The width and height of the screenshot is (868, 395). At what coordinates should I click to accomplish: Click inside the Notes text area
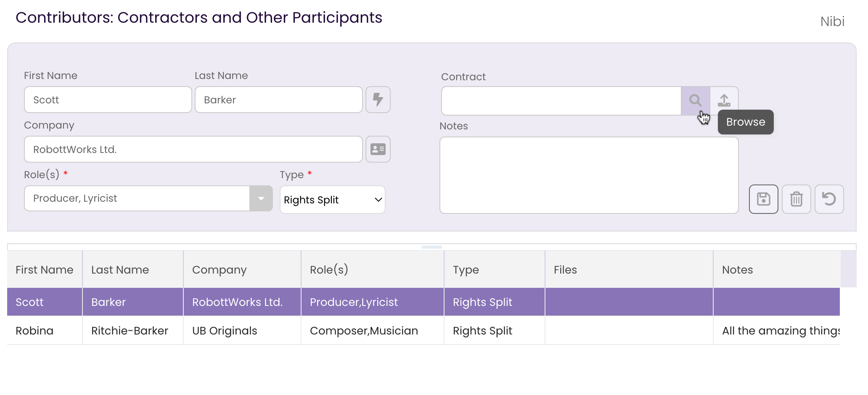[x=589, y=175]
